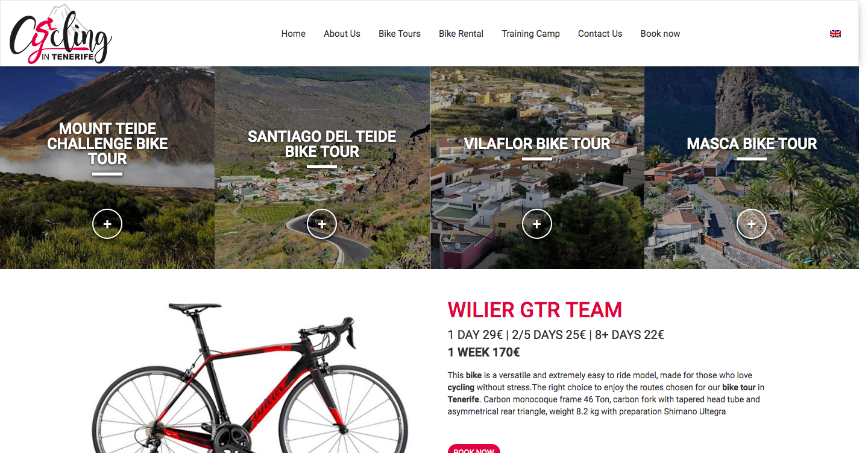Screen dimensions: 868x453
Task: Open the Bike Tours menu
Action: click(400, 34)
